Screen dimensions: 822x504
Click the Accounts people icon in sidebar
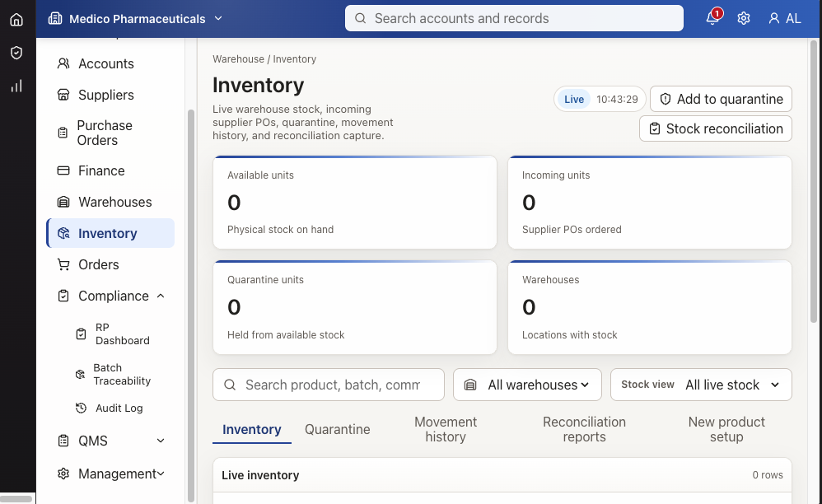[x=63, y=63]
